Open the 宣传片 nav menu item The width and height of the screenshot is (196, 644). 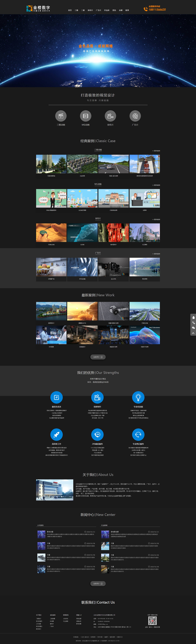pyautogui.click(x=90, y=10)
